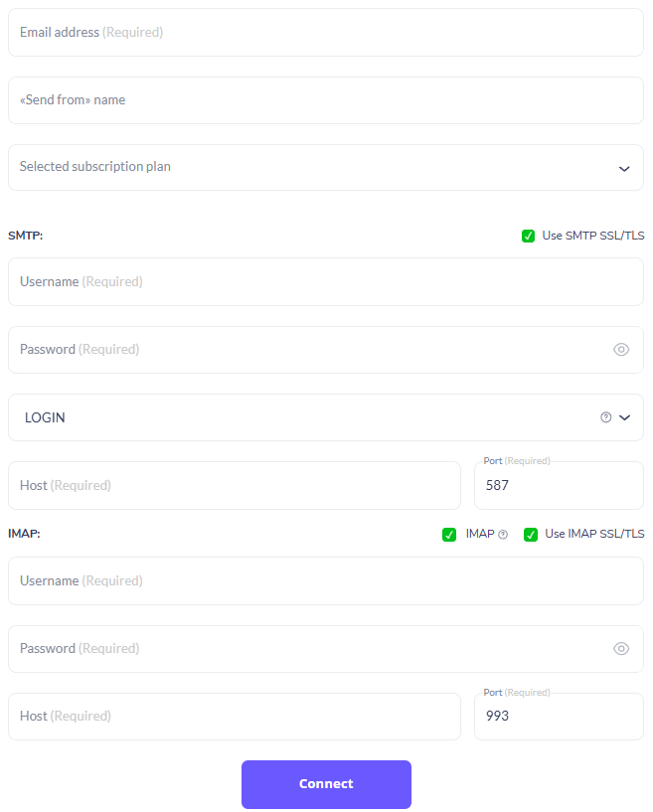Show the SMTP password via eye icon
653x812 pixels.
tap(621, 350)
